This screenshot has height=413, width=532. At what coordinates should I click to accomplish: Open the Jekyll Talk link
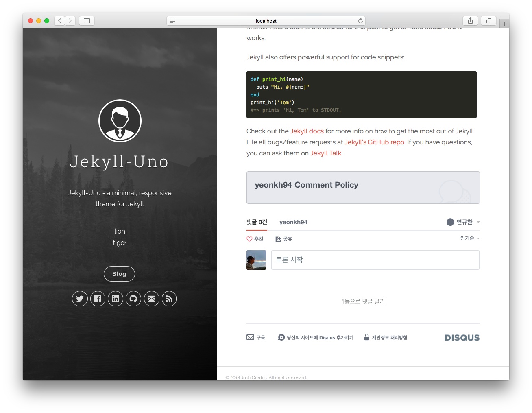326,153
